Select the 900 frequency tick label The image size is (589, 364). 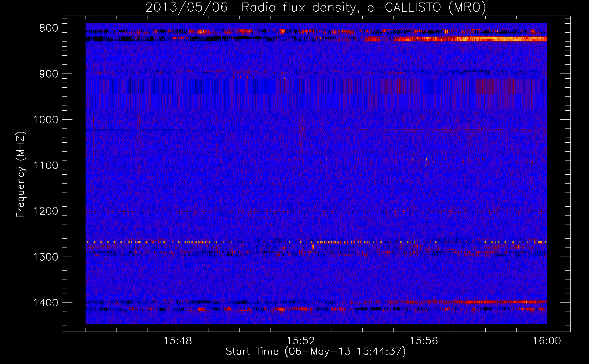[49, 74]
